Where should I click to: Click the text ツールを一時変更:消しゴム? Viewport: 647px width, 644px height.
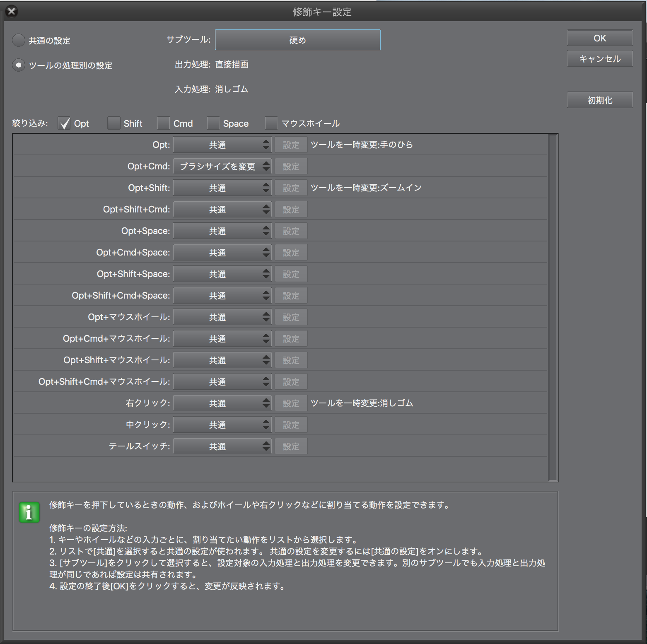point(362,403)
